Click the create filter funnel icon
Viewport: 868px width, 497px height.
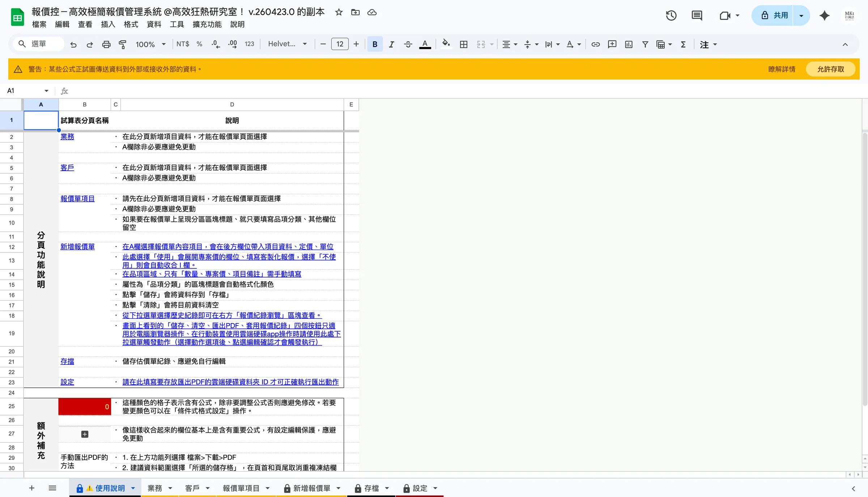pos(645,44)
